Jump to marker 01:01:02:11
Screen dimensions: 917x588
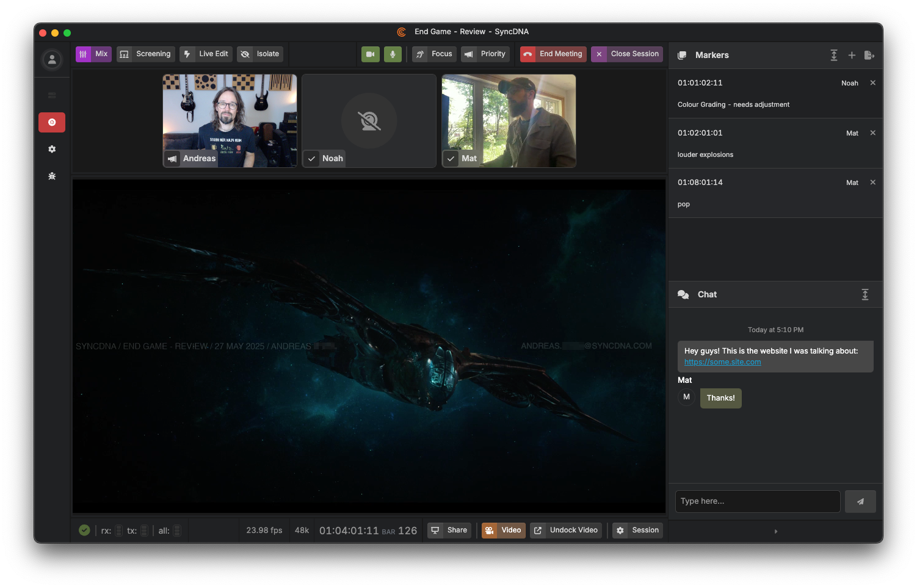click(700, 83)
